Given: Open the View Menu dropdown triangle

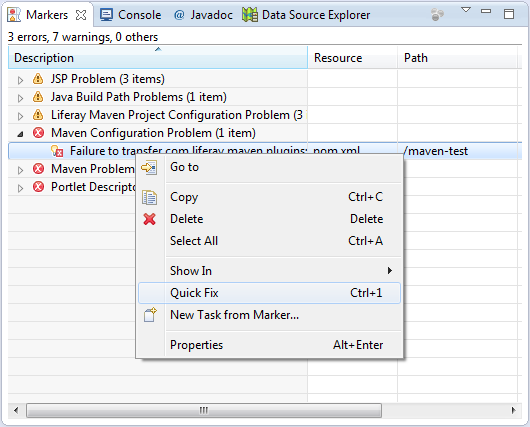Looking at the screenshot, I should [466, 10].
